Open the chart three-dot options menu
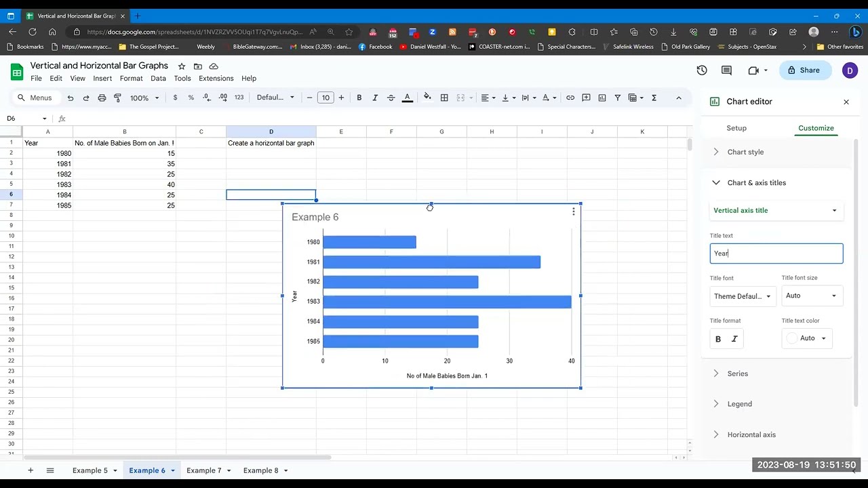This screenshot has width=868, height=488. (574, 212)
